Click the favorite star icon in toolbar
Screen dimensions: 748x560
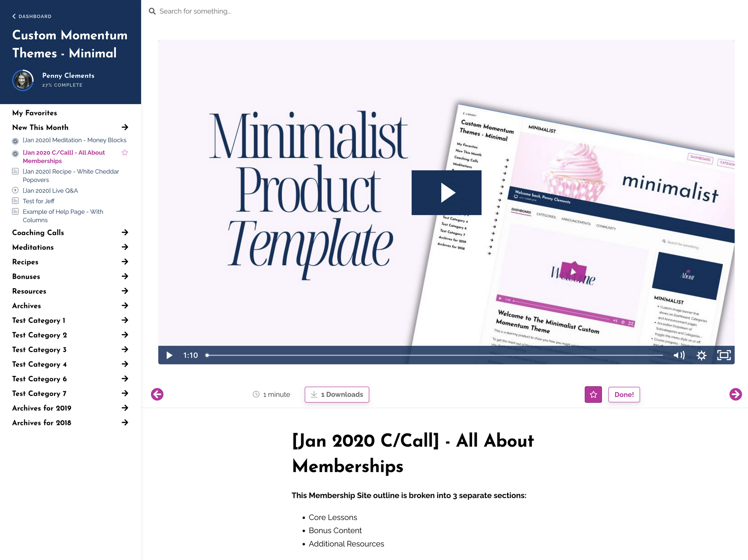click(593, 394)
